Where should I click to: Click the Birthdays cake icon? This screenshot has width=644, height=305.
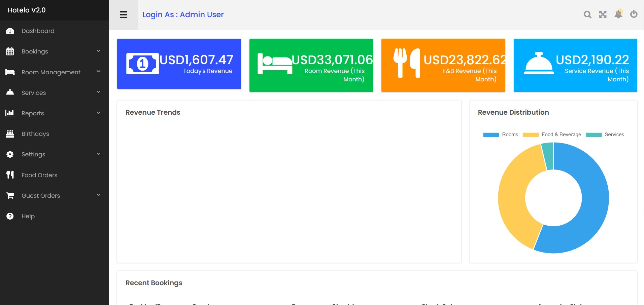tap(10, 134)
